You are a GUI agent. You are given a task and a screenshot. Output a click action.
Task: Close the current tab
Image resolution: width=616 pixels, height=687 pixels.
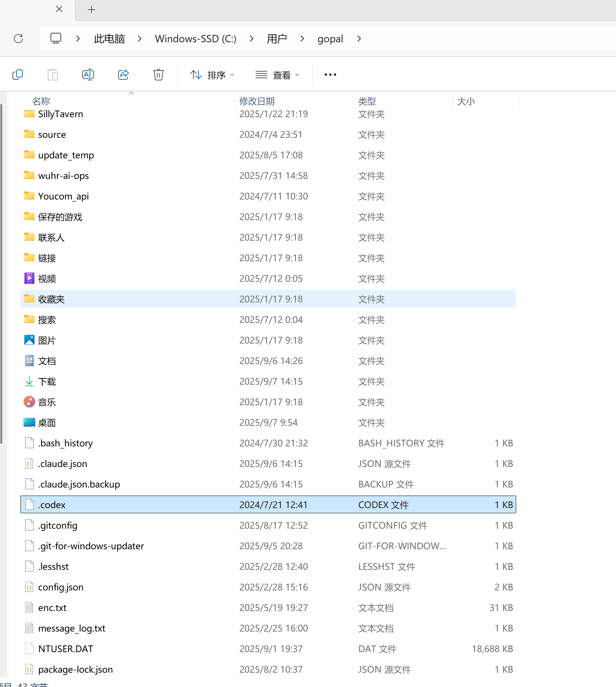(x=59, y=9)
